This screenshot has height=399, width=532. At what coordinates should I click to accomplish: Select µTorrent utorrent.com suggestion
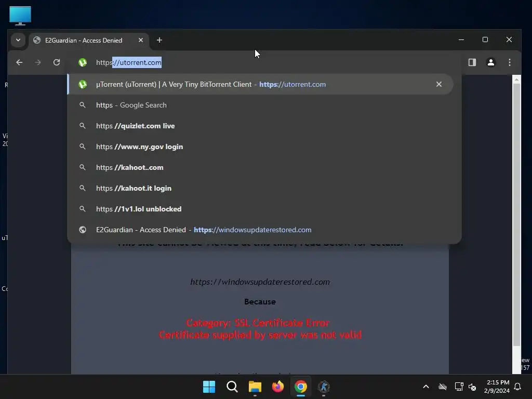coord(260,84)
